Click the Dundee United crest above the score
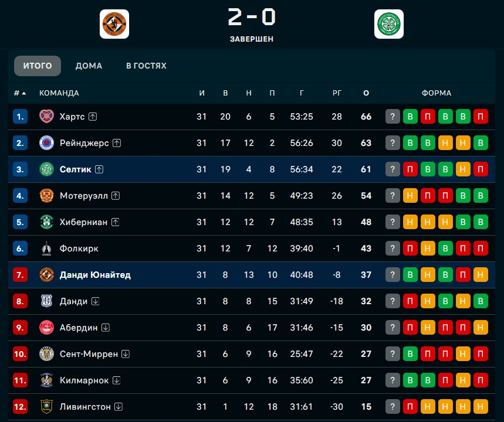 (114, 25)
